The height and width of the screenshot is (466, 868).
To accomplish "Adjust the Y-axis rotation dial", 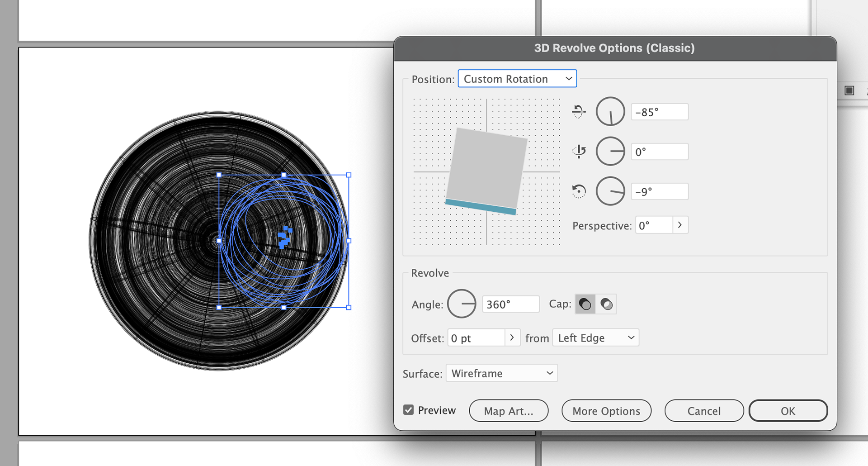I will point(610,151).
